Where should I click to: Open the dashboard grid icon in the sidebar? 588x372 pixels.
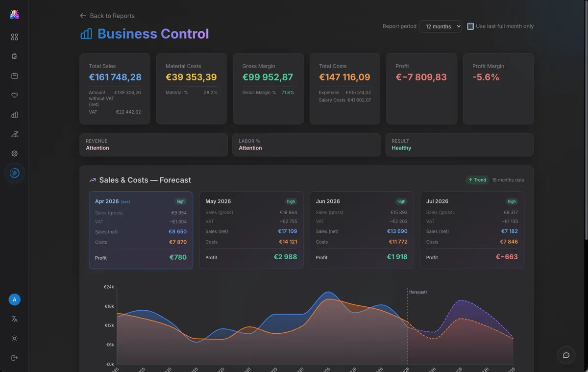pos(14,37)
